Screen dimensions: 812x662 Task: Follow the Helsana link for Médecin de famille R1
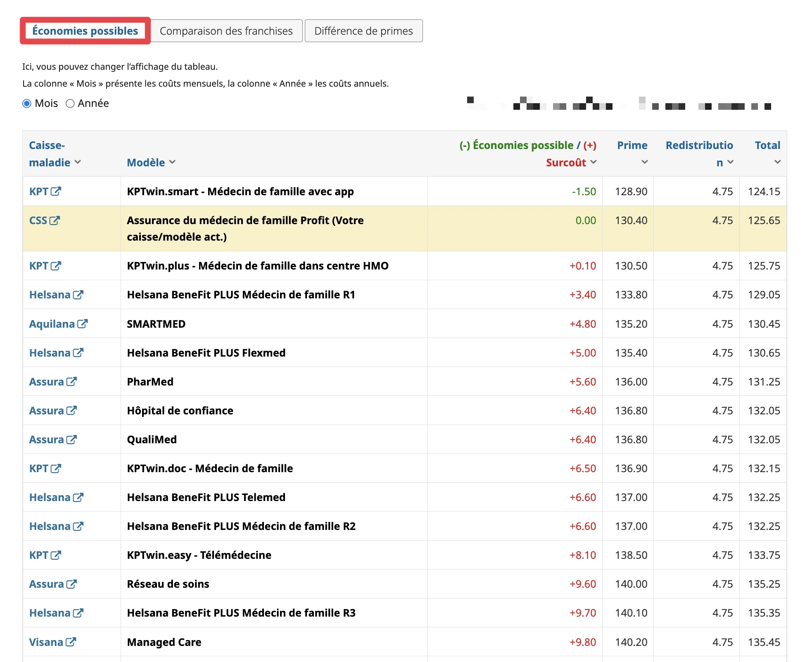50,295
